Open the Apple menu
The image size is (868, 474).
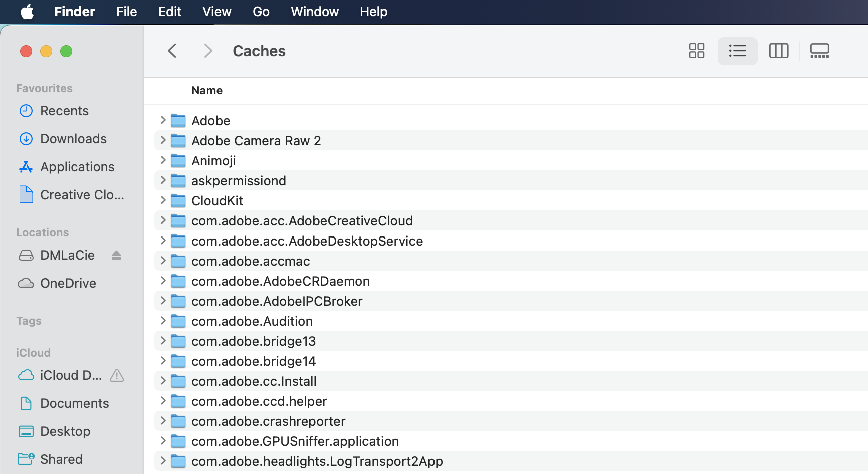pyautogui.click(x=27, y=12)
